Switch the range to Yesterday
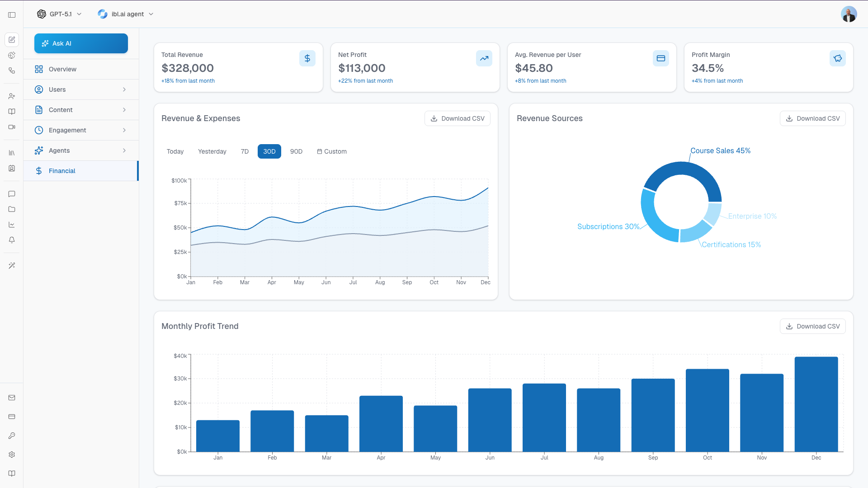 pyautogui.click(x=212, y=151)
